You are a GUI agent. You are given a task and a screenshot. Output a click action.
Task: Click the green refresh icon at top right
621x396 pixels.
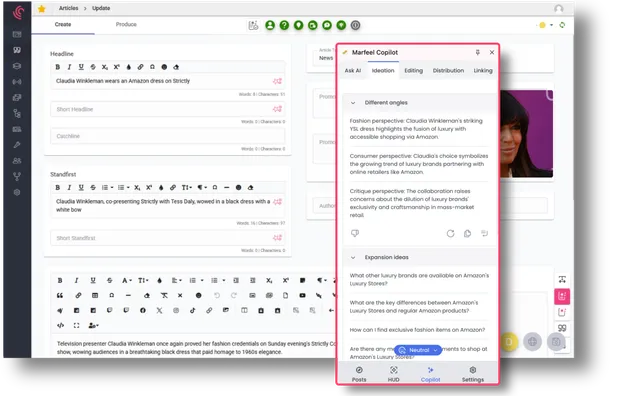point(562,25)
